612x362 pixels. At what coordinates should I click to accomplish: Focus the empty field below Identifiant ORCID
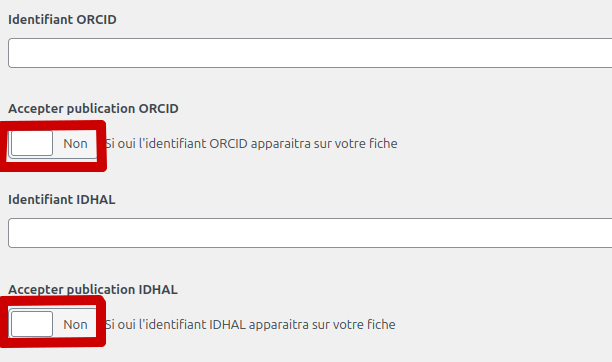(x=310, y=53)
